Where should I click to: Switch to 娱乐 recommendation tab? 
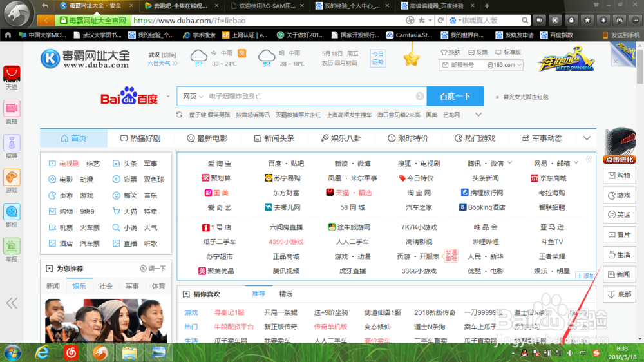click(79, 286)
